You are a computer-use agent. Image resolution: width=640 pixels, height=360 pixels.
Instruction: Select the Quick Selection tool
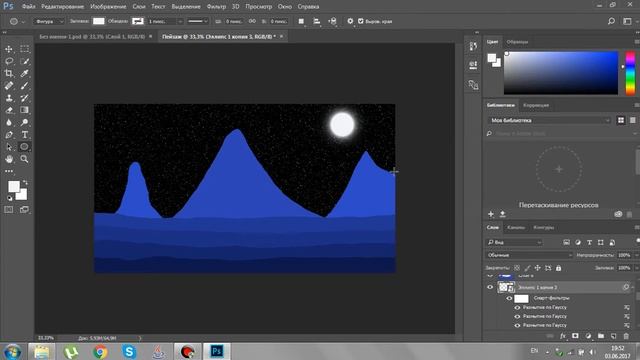[24, 61]
